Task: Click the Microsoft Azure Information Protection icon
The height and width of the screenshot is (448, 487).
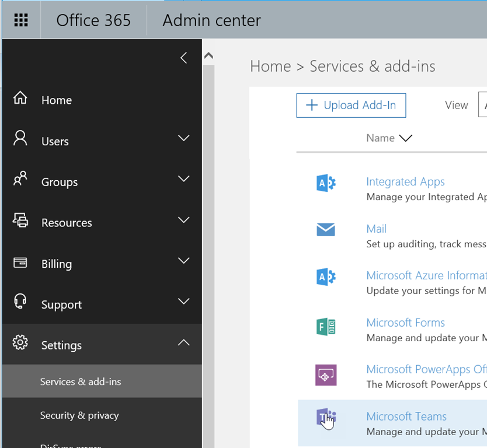Action: pyautogui.click(x=325, y=276)
